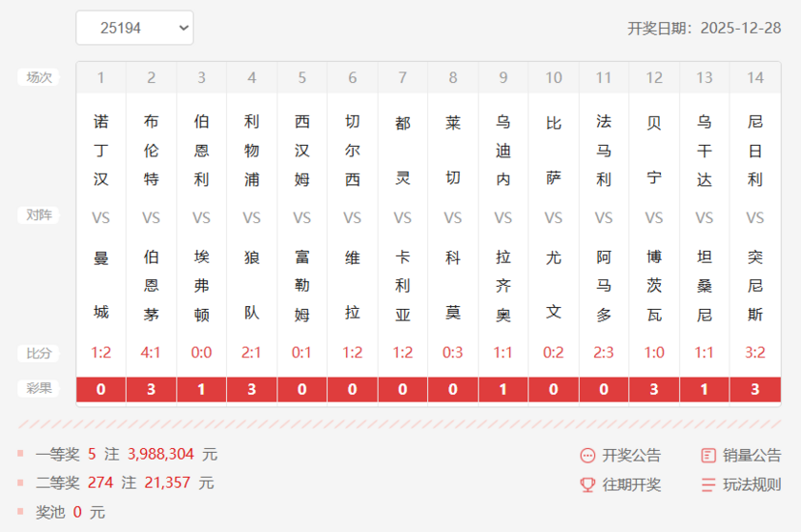Click the 往期开奖 trophy icon
Image resolution: width=801 pixels, height=532 pixels.
point(587,484)
